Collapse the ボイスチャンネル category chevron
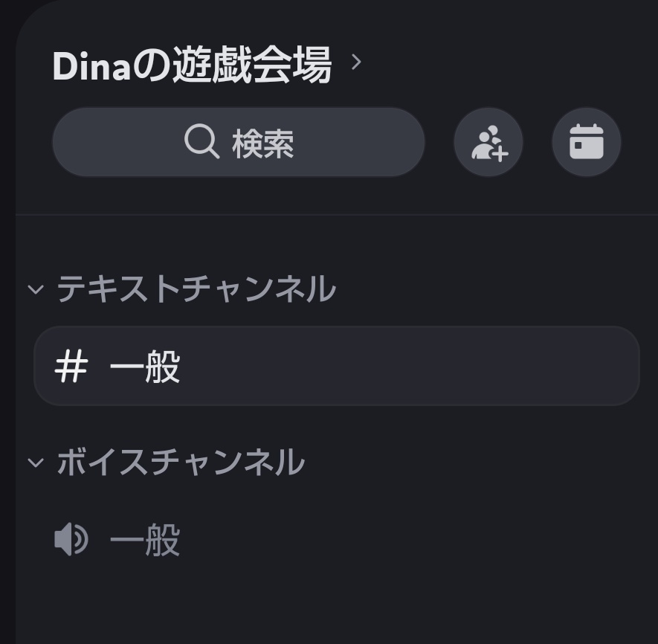The height and width of the screenshot is (644, 658). pos(36,463)
